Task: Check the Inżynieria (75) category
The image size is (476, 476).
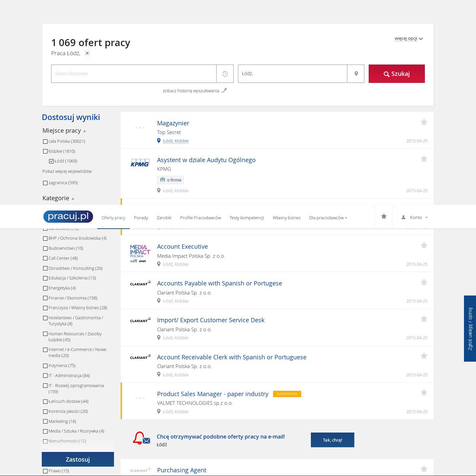Action: point(45,366)
